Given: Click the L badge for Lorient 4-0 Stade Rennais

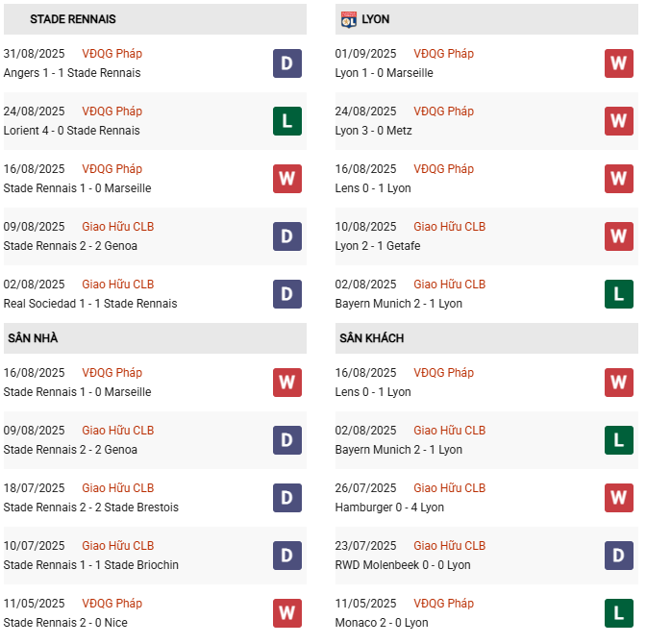Looking at the screenshot, I should tap(286, 121).
